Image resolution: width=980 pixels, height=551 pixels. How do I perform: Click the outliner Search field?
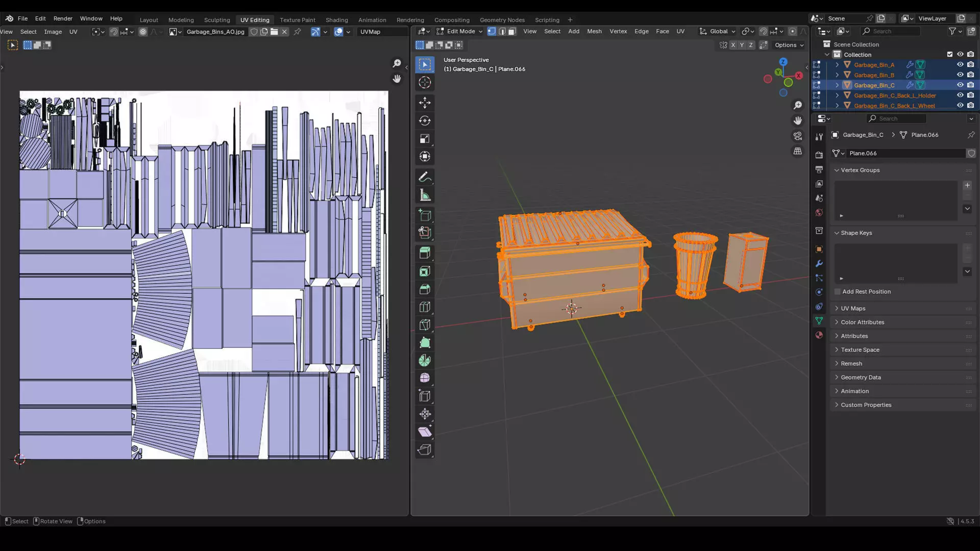pyautogui.click(x=891, y=31)
